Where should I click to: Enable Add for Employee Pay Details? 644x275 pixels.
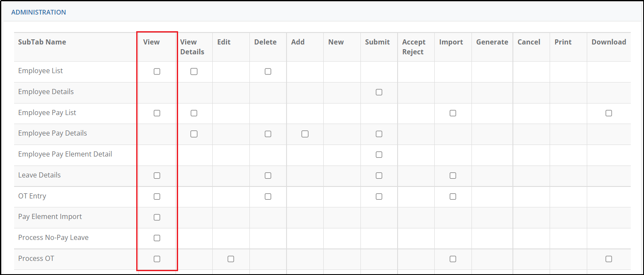coord(305,134)
